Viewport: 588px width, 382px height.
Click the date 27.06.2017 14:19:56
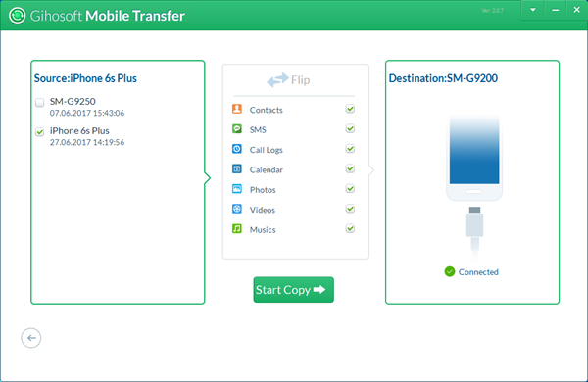click(87, 142)
